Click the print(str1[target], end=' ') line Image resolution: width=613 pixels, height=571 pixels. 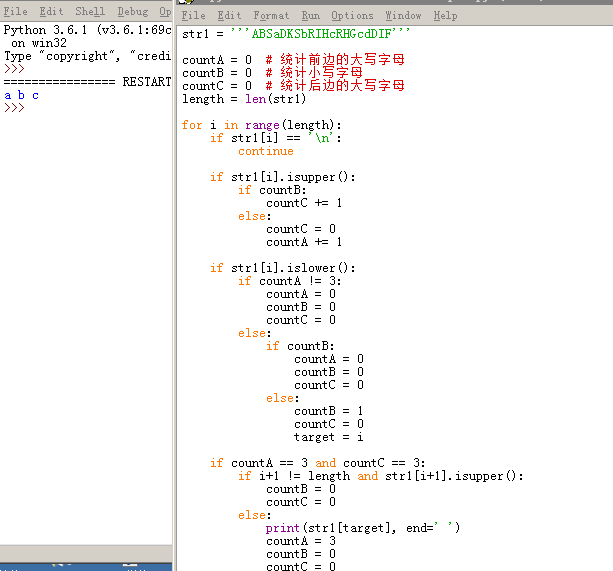(x=363, y=528)
